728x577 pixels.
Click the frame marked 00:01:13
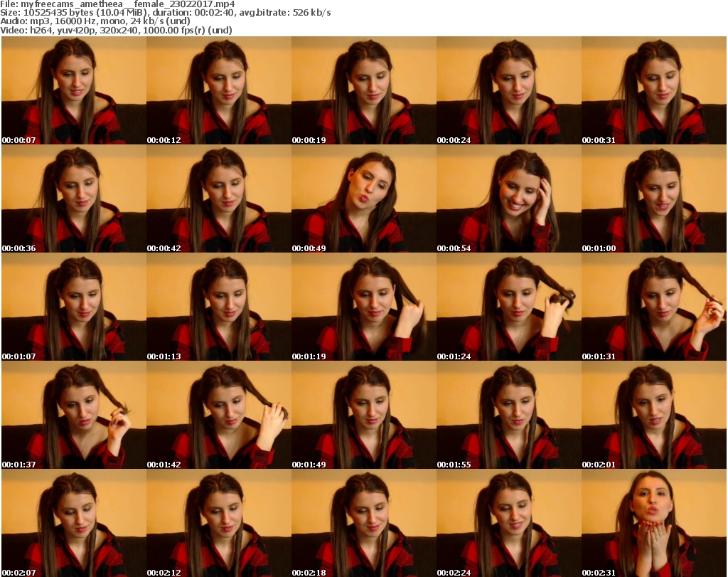coord(219,307)
